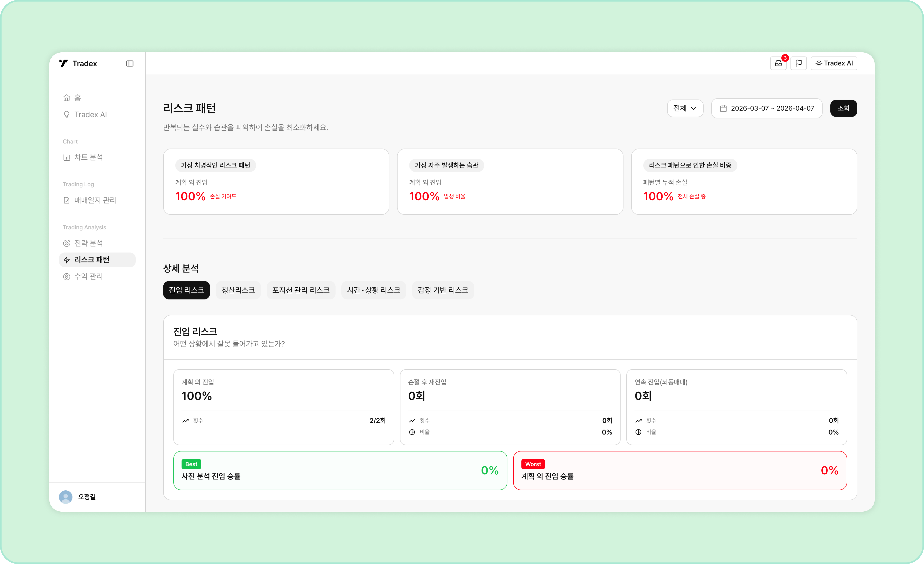This screenshot has width=924, height=564.
Task: Switch to 청산리스크 tab
Action: pos(238,290)
